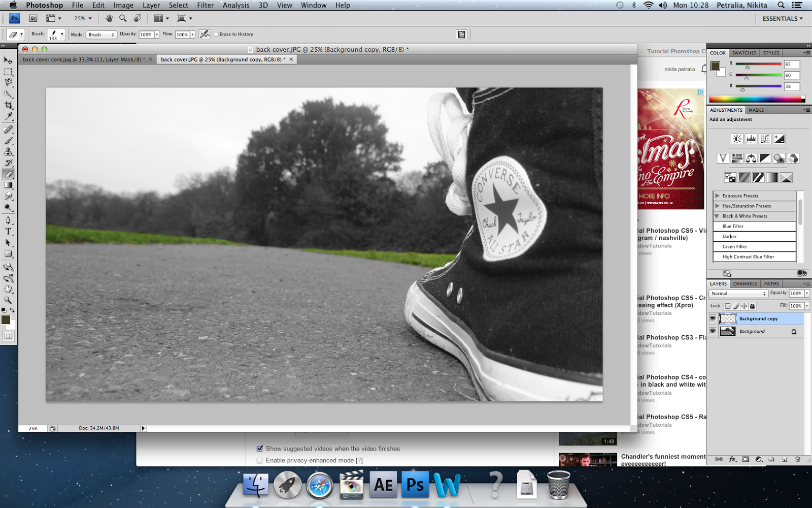Toggle airbrush mode in options bar

click(205, 34)
